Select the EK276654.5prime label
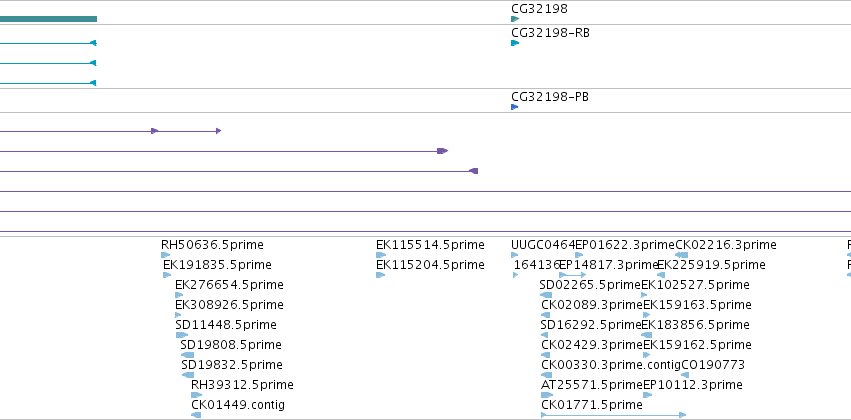851x420 pixels. coord(229,285)
